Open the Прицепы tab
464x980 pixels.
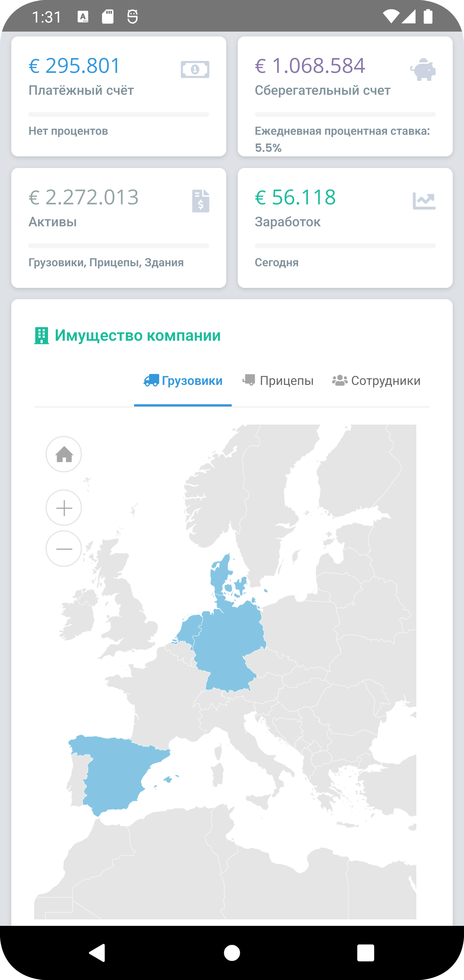pos(278,381)
